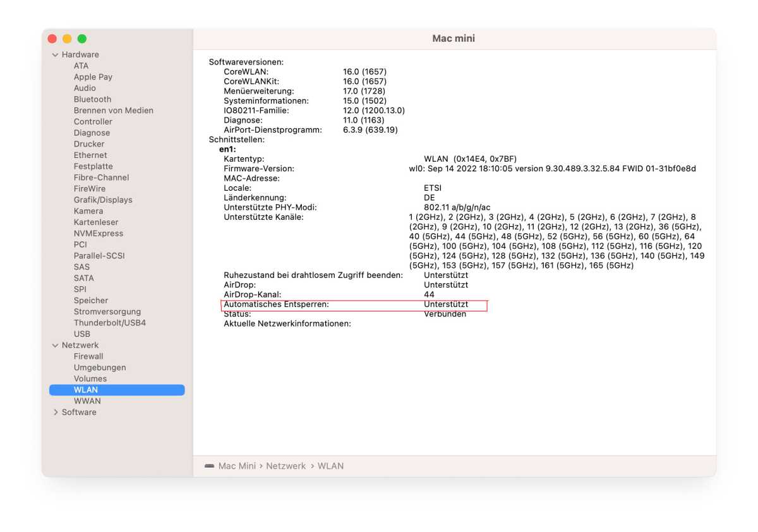The image size is (758, 532).
Task: Click the Schnittstellen heading
Action: pyautogui.click(x=236, y=140)
